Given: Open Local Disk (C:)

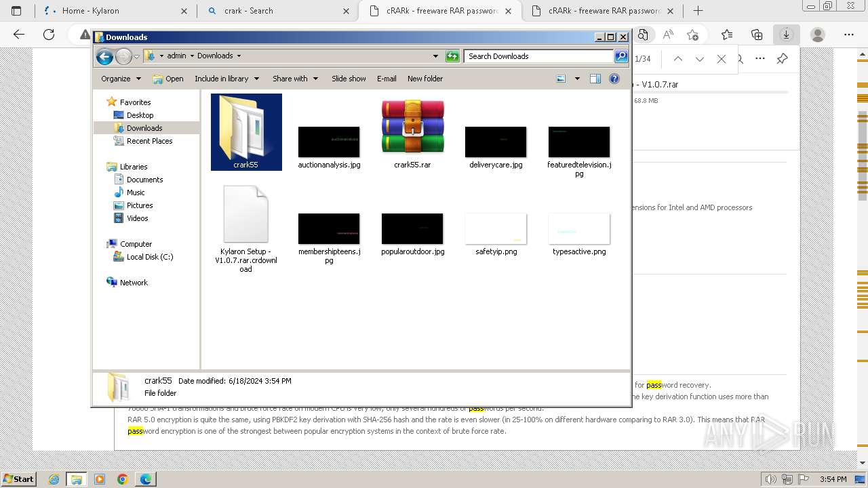Looking at the screenshot, I should pos(149,257).
